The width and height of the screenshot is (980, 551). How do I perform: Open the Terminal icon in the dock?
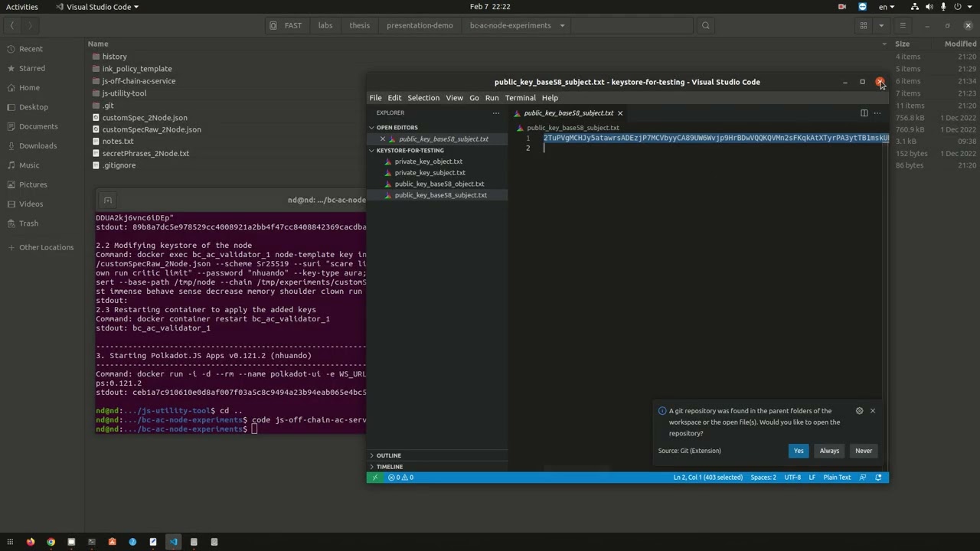91,542
